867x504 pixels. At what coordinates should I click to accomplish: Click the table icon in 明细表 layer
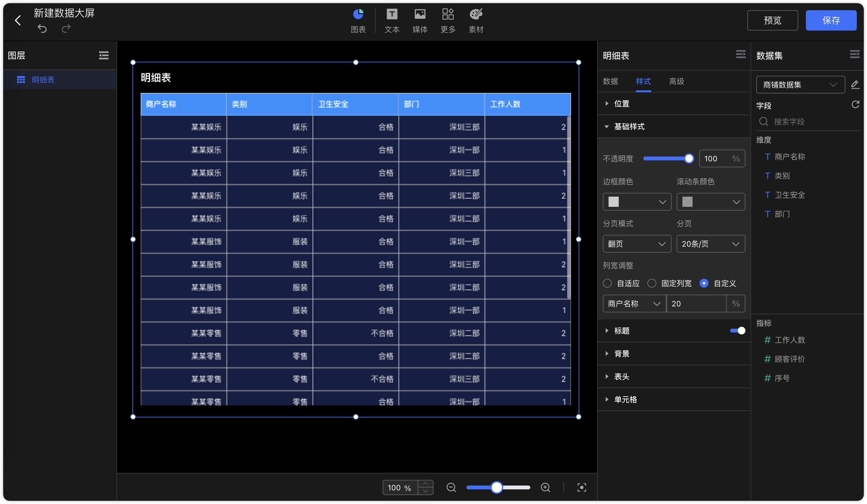pyautogui.click(x=21, y=80)
